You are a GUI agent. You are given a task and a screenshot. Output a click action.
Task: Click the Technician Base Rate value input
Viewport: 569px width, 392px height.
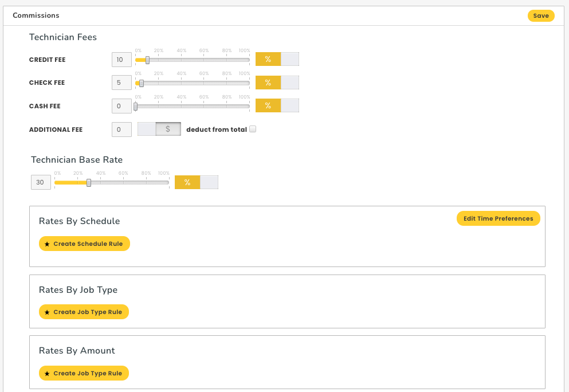tap(41, 182)
